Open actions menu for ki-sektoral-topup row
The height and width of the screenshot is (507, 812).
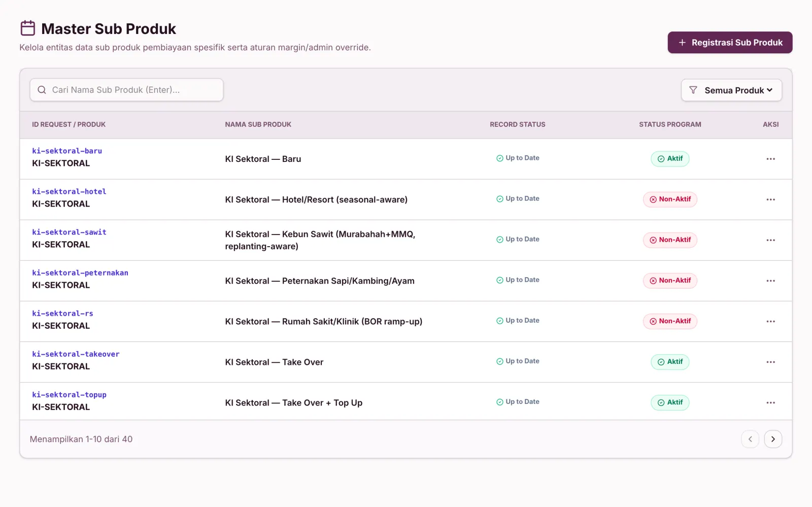[770, 402]
